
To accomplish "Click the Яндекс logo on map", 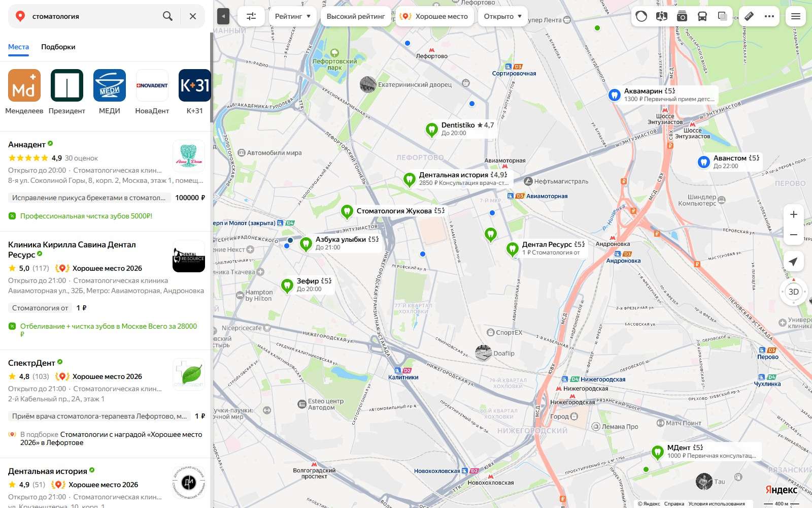I will (x=782, y=490).
